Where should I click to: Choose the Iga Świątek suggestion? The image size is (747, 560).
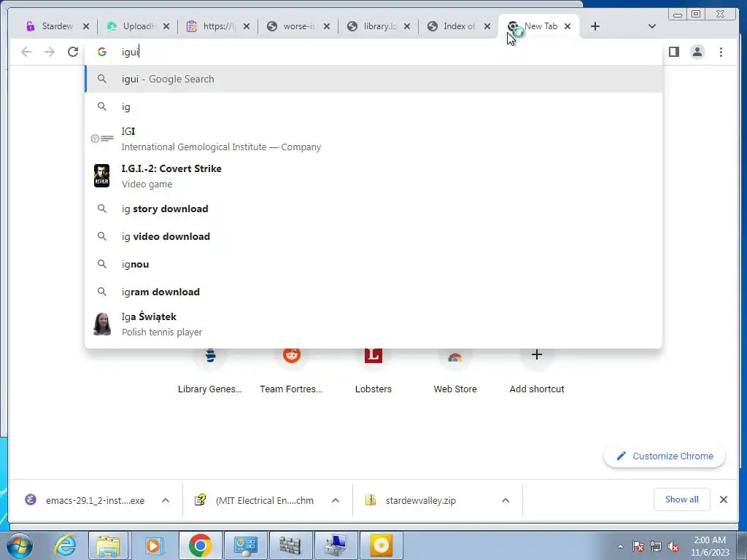[x=373, y=324]
